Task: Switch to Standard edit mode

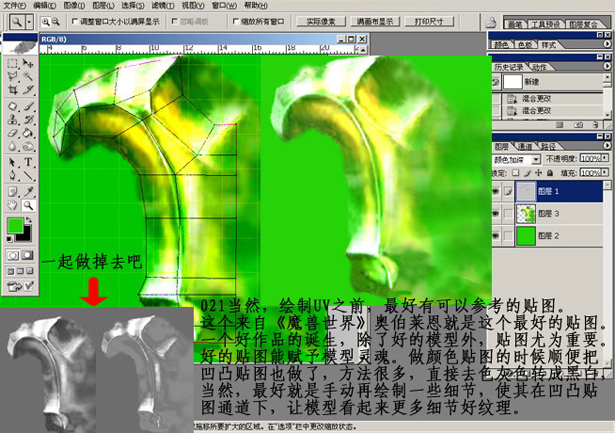Action: click(x=13, y=255)
